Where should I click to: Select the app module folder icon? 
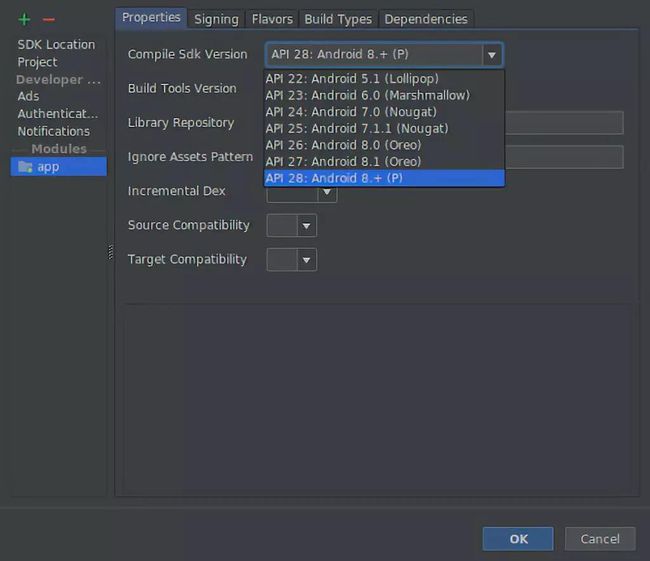(x=25, y=167)
